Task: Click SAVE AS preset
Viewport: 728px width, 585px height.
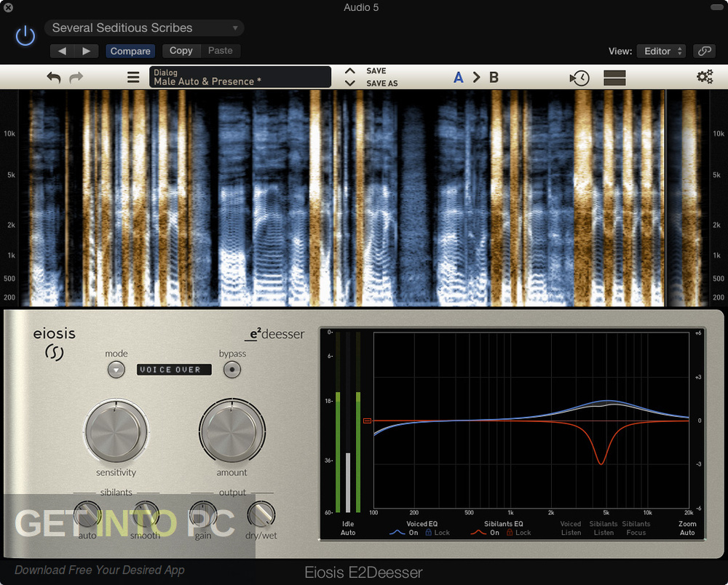Action: tap(381, 84)
